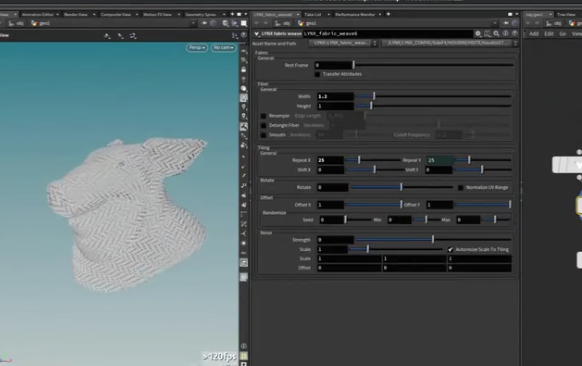The width and height of the screenshot is (582, 366).
Task: Click the viewport help icon
Action: 244,35
